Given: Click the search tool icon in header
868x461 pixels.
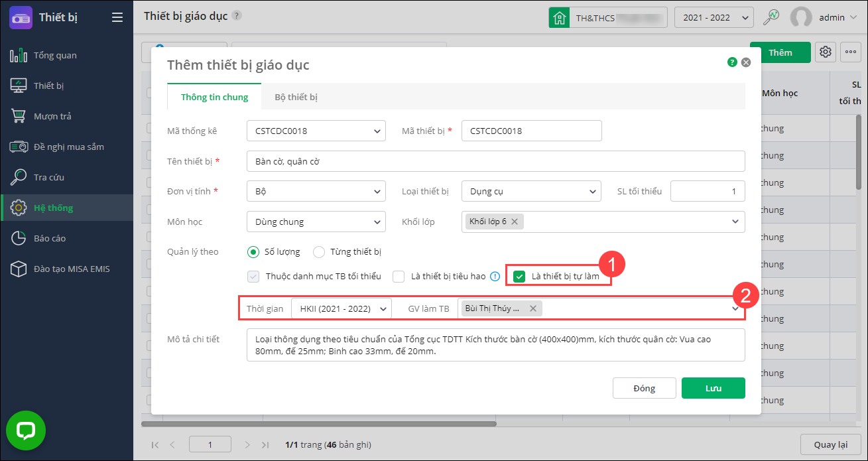Looking at the screenshot, I should (x=771, y=17).
